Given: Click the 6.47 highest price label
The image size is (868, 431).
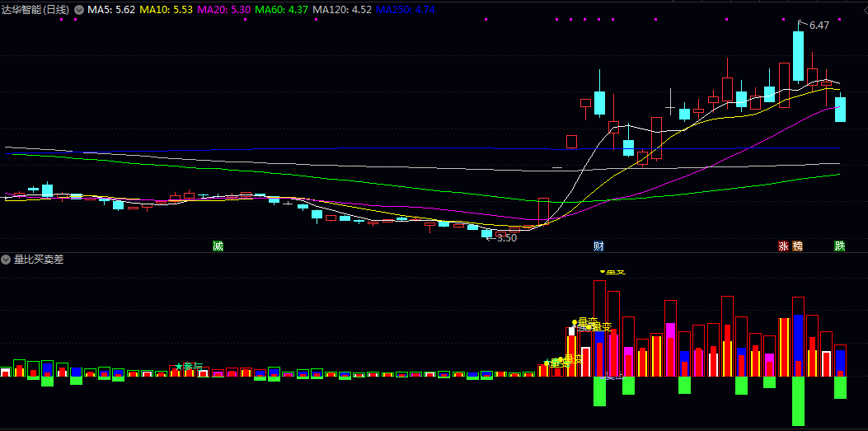Looking at the screenshot, I should click(x=819, y=25).
